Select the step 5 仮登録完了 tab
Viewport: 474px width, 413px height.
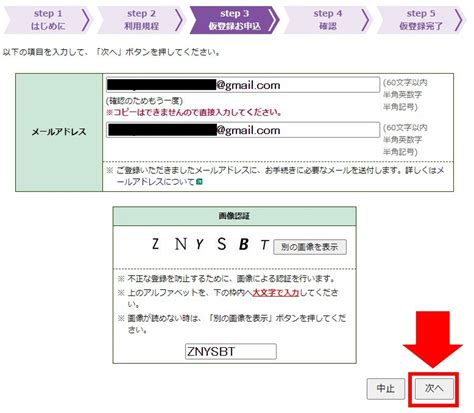(x=421, y=20)
